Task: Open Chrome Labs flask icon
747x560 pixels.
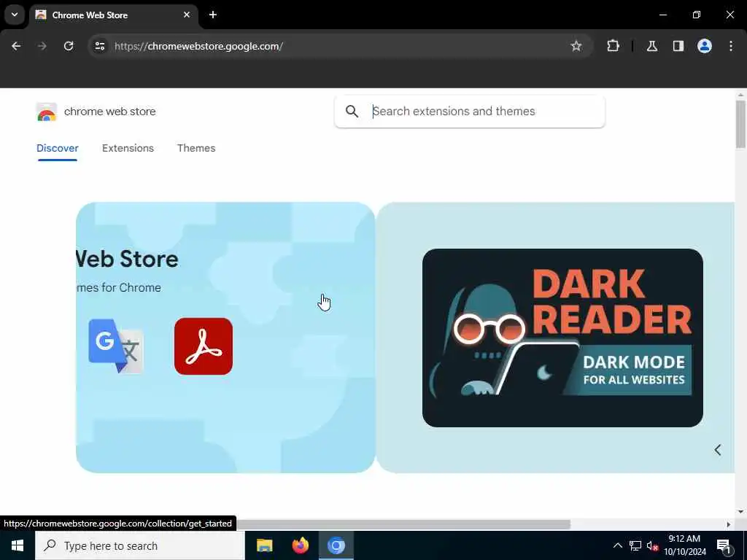Action: pyautogui.click(x=651, y=46)
